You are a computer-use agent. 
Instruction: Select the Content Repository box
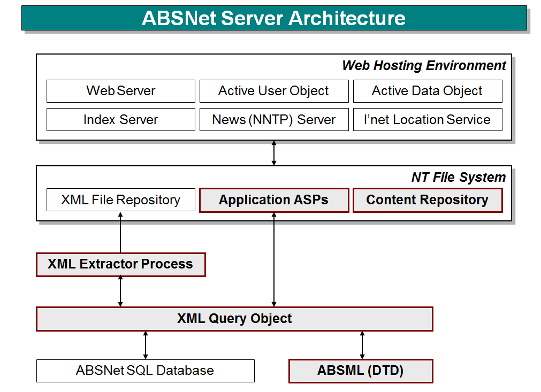tap(427, 199)
